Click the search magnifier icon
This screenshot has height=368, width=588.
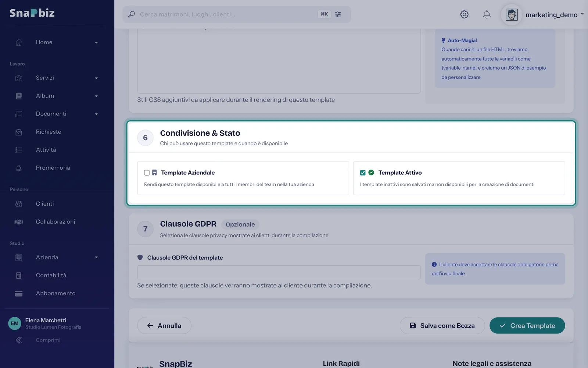131,14
